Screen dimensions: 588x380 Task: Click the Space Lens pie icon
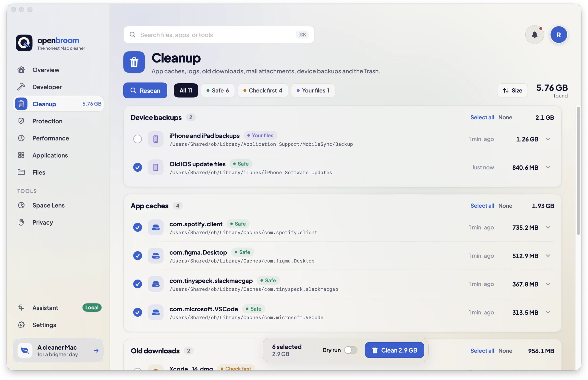[21, 205]
